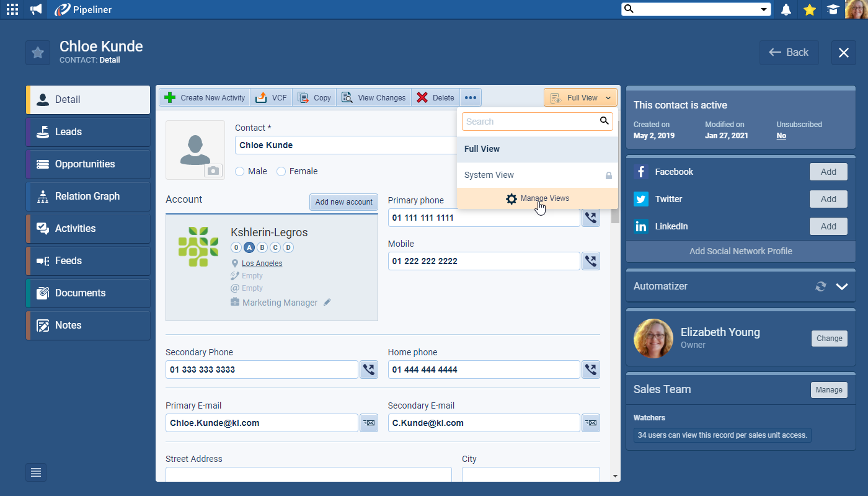Open the apps grid menu
This screenshot has height=496, width=868.
[x=12, y=9]
